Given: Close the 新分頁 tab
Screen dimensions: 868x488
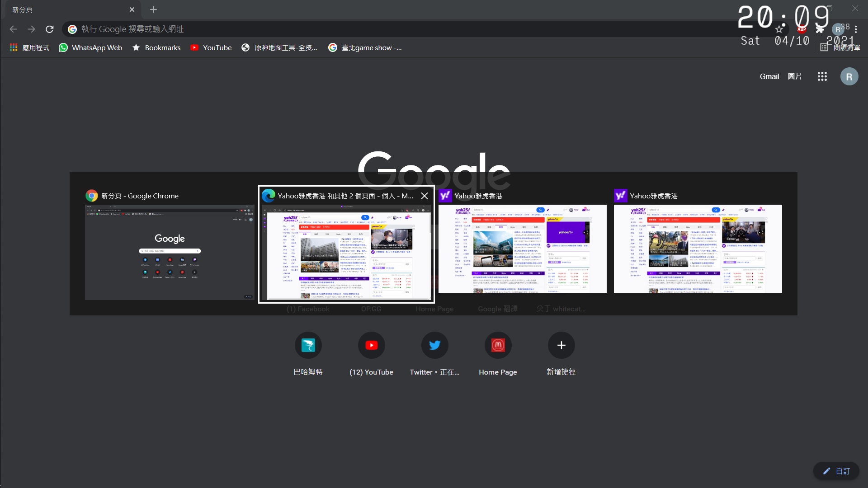Looking at the screenshot, I should [132, 9].
